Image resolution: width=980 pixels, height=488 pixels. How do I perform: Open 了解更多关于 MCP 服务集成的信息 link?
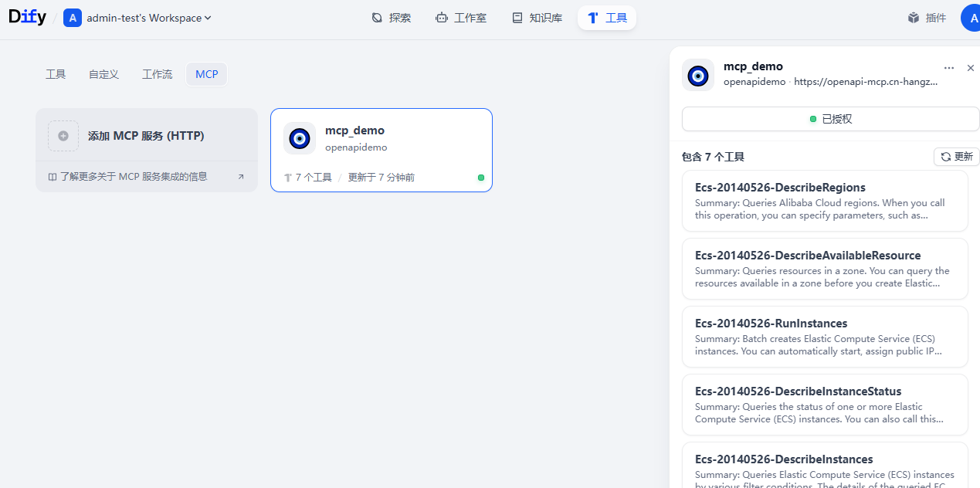click(x=134, y=177)
